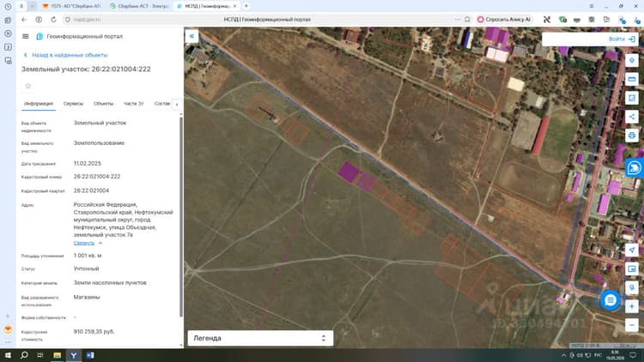Open the Части ЗУ tab
This screenshot has width=644, height=362.
133,104
